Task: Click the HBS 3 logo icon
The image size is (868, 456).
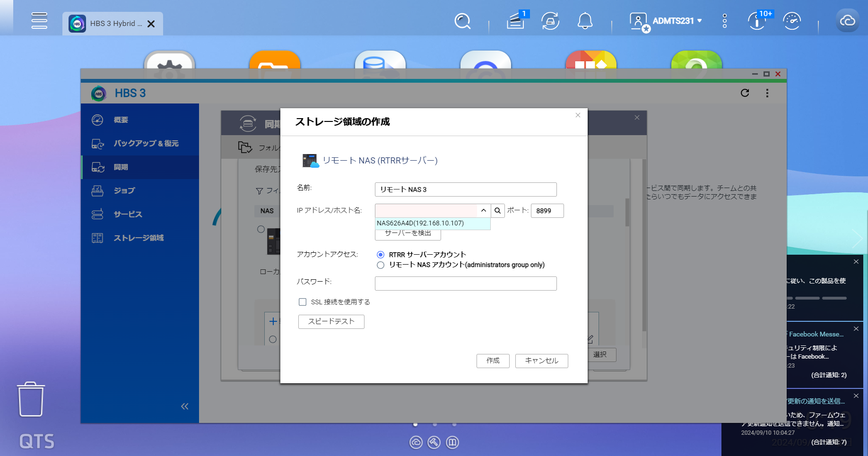Action: (99, 94)
